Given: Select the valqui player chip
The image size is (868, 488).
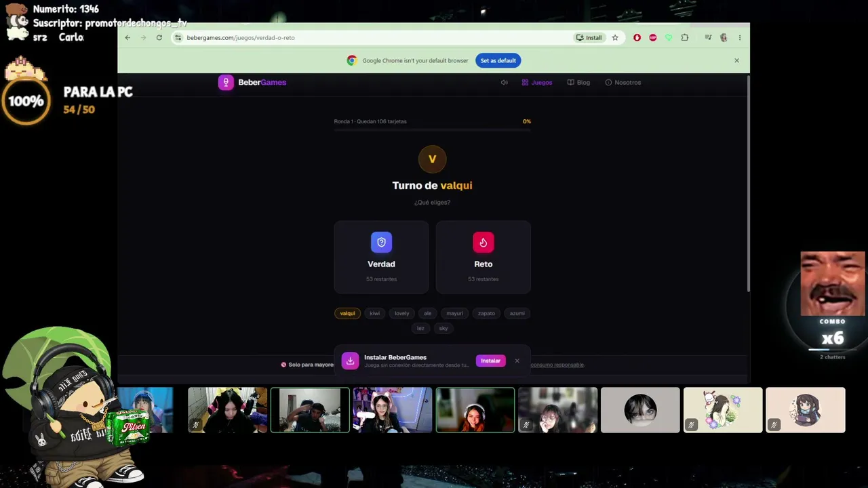Looking at the screenshot, I should 347,313.
